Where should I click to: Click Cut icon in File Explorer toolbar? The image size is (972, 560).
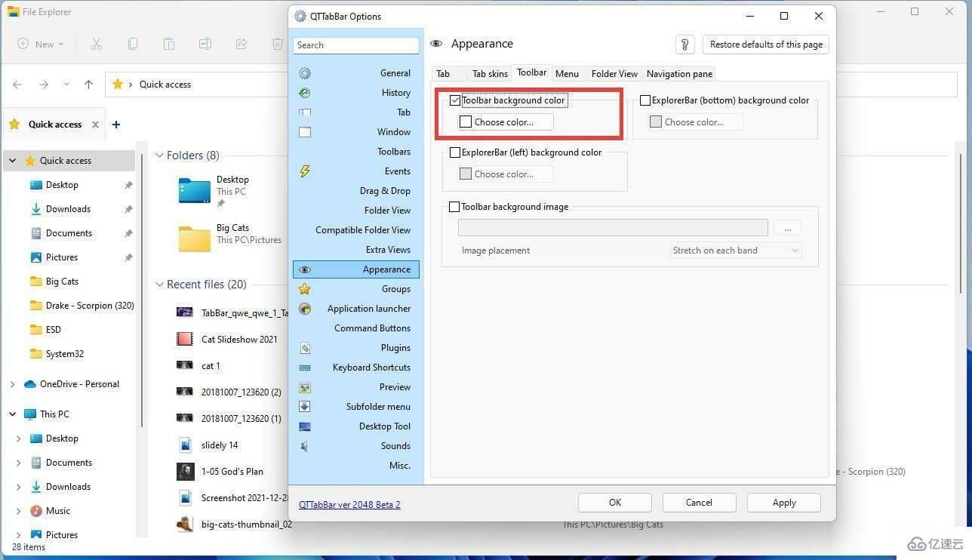(x=97, y=44)
